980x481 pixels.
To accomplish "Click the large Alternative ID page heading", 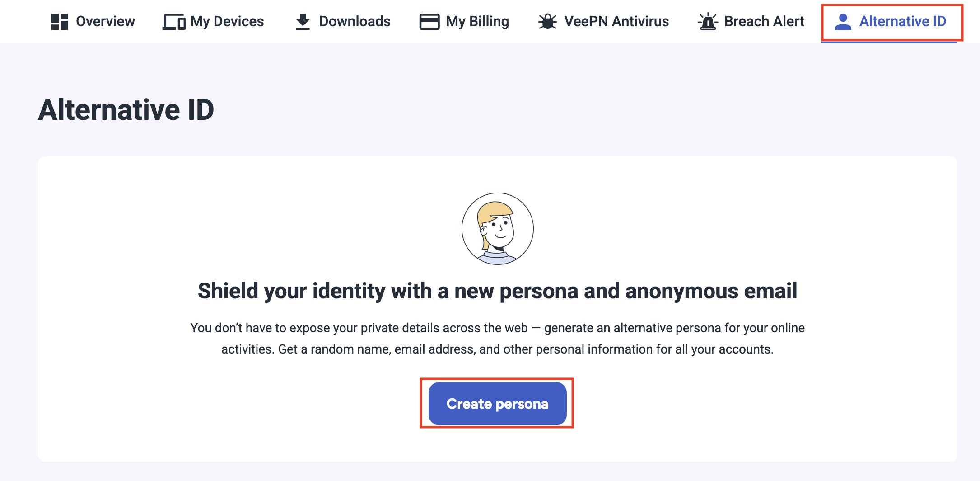I will click(126, 110).
